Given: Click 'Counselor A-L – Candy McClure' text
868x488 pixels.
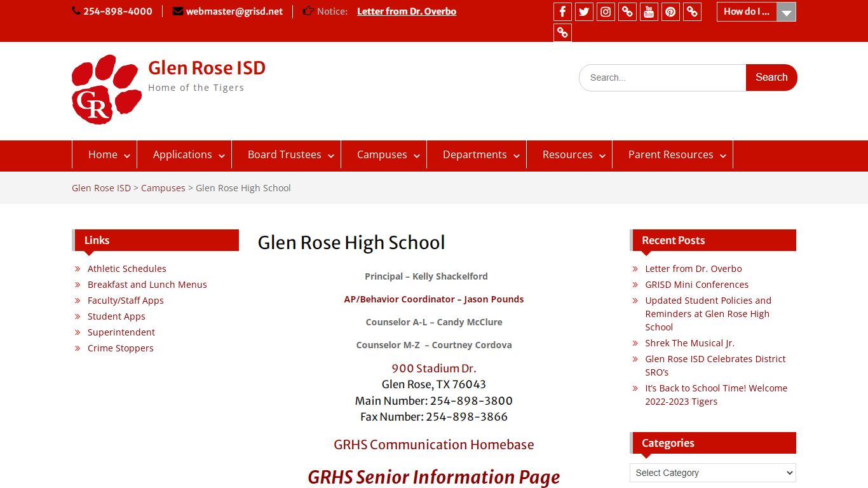Looking at the screenshot, I should click(x=434, y=322).
